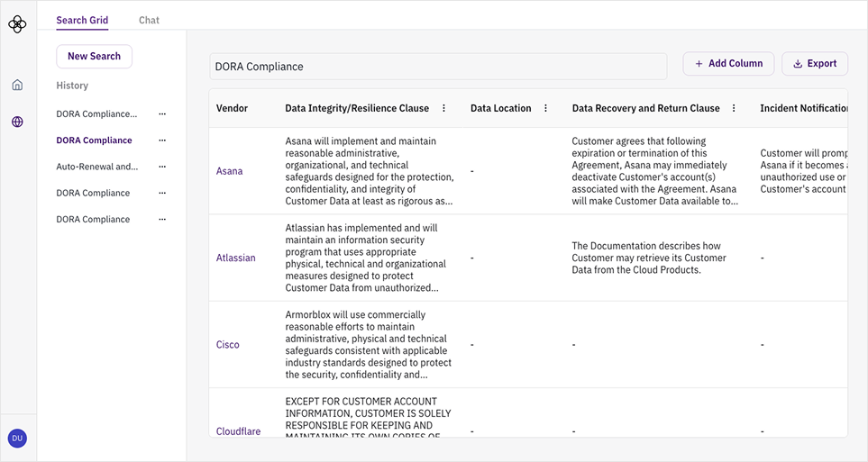Open Data Recovery and Return Clause menu
The width and height of the screenshot is (868, 462).
(734, 108)
